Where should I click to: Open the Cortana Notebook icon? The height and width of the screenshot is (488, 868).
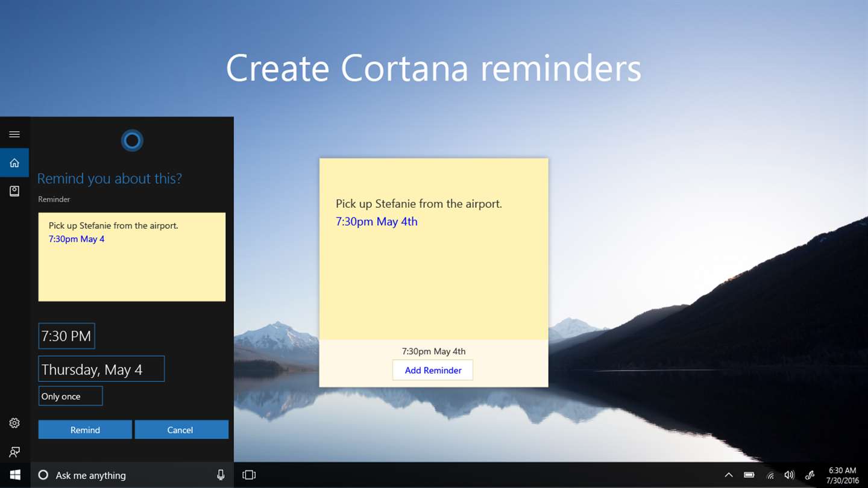tap(14, 191)
